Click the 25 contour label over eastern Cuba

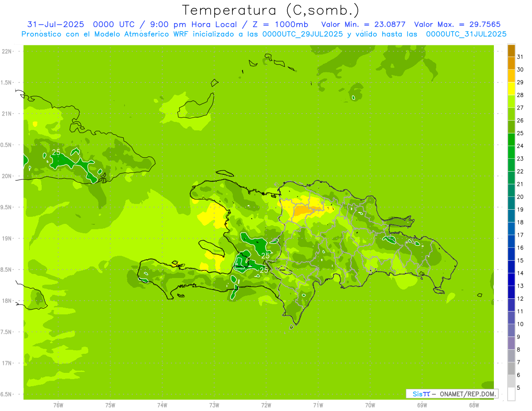pyautogui.click(x=56, y=152)
